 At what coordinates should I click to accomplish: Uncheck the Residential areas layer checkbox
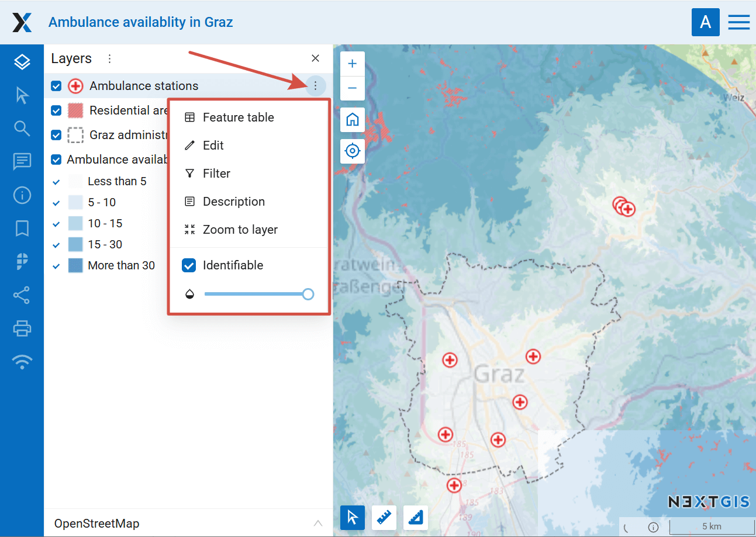[x=56, y=110]
